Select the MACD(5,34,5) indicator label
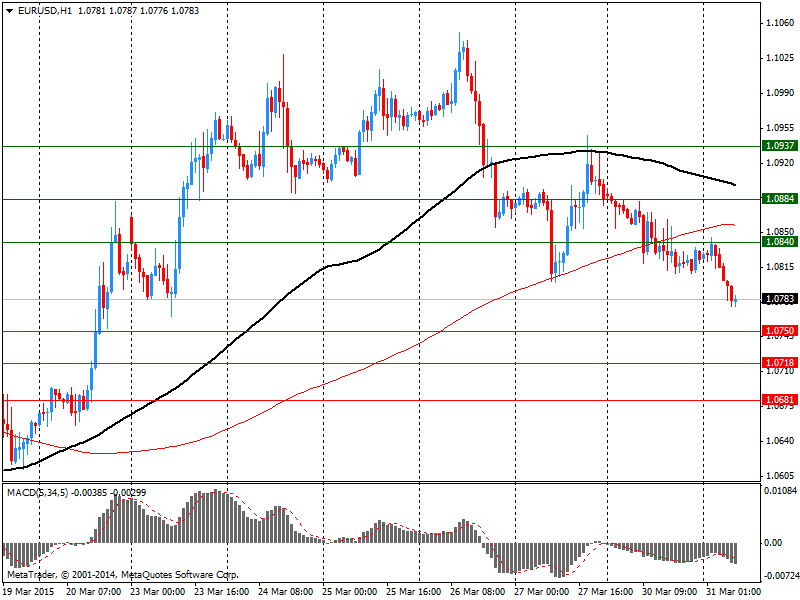 37,493
